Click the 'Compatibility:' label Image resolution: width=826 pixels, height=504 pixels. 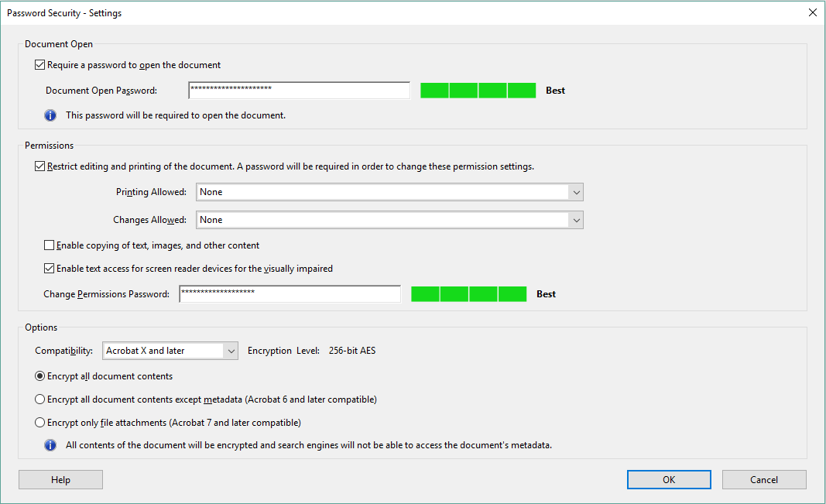(x=63, y=351)
